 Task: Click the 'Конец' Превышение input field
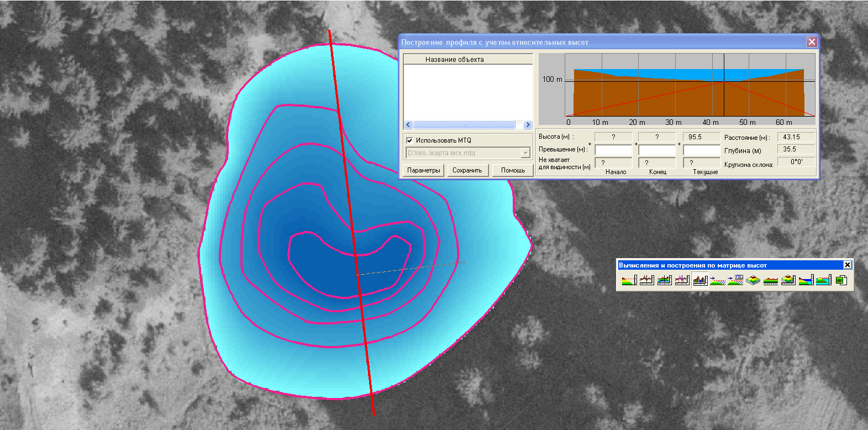[x=657, y=150]
